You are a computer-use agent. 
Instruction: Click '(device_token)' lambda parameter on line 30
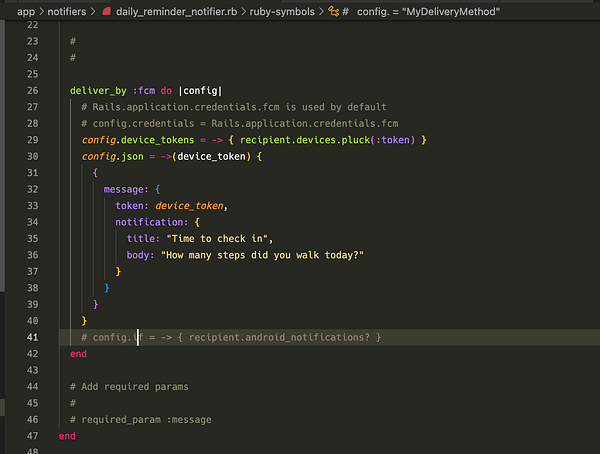coord(211,157)
